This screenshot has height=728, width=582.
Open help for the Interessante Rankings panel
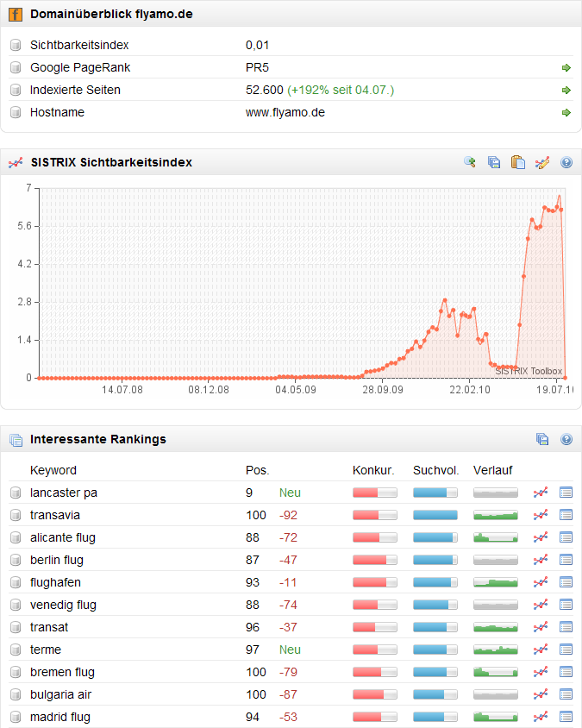coord(566,439)
